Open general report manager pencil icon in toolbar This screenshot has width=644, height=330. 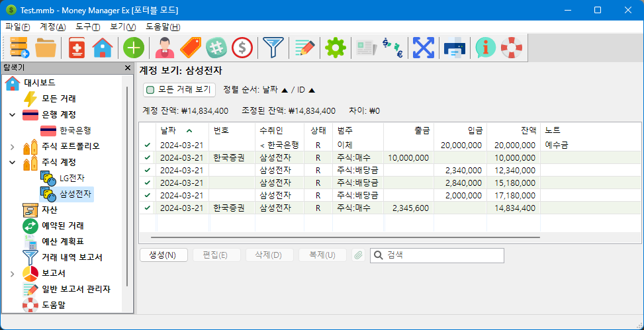(x=304, y=48)
